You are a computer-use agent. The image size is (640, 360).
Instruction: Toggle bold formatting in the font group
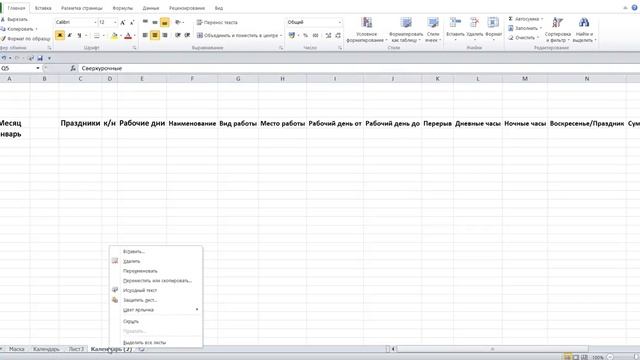tap(60, 36)
